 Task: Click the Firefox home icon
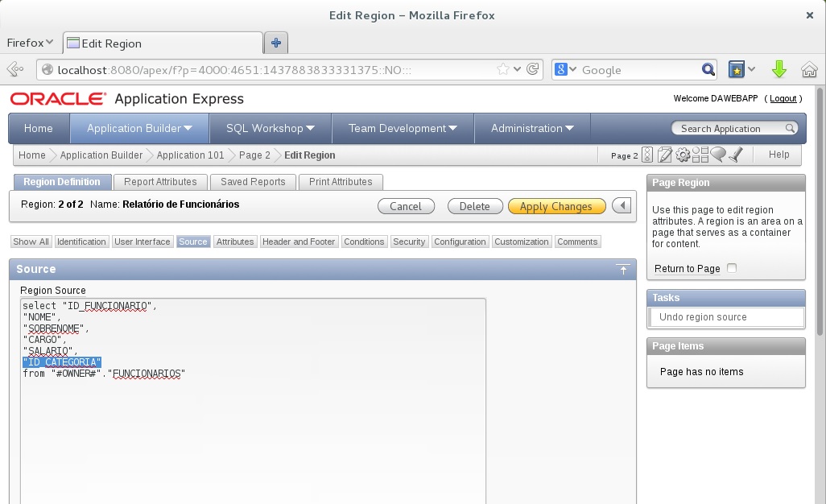pyautogui.click(x=809, y=70)
